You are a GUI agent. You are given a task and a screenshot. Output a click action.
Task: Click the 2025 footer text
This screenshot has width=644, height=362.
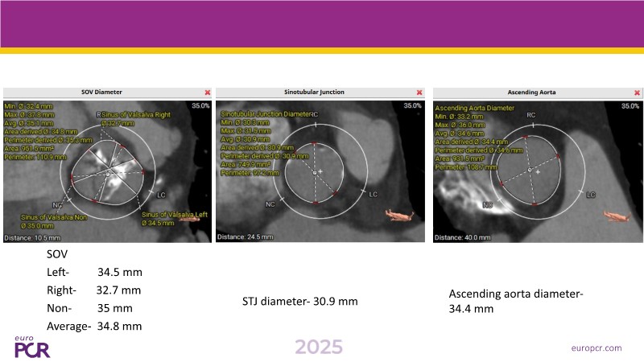tap(318, 347)
